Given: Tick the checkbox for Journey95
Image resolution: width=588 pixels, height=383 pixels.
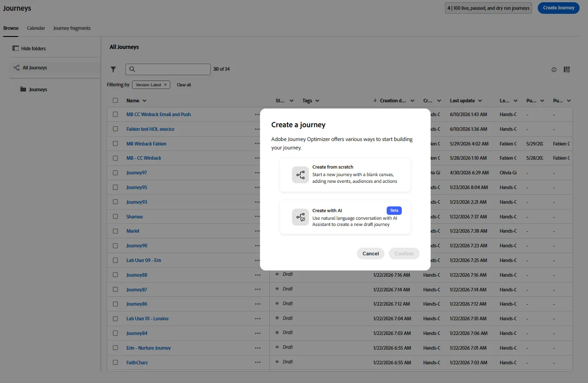Looking at the screenshot, I should 116,187.
